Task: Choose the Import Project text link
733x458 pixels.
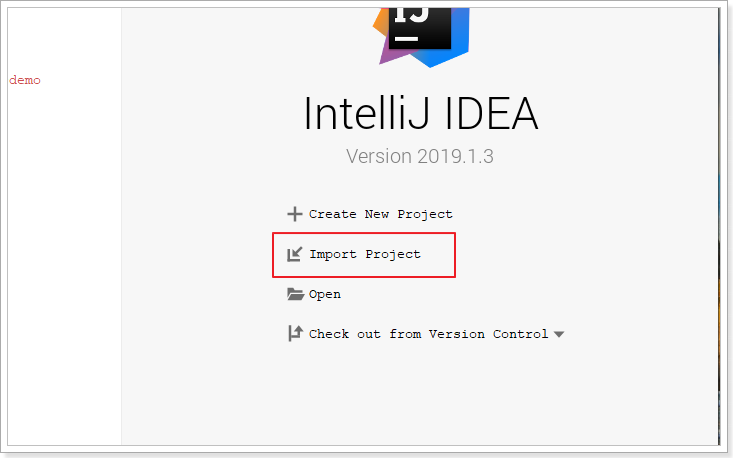Action: tap(365, 254)
